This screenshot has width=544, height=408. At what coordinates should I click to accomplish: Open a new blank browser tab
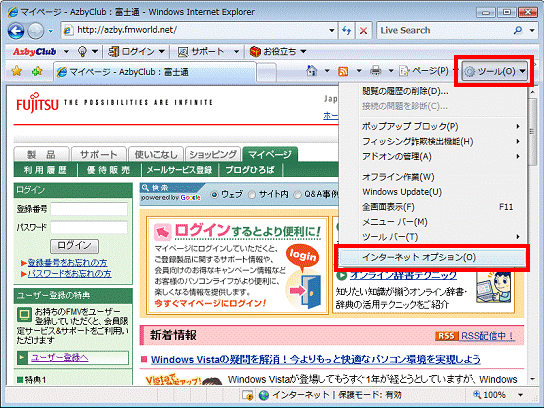pyautogui.click(x=266, y=72)
